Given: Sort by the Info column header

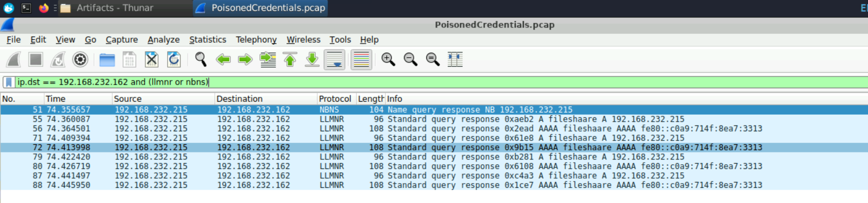Looking at the screenshot, I should click(x=626, y=99).
